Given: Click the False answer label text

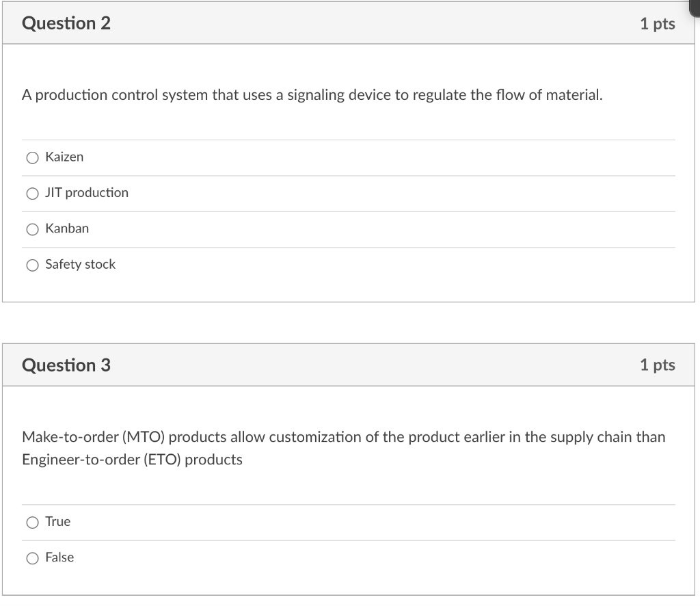Looking at the screenshot, I should pos(59,557).
